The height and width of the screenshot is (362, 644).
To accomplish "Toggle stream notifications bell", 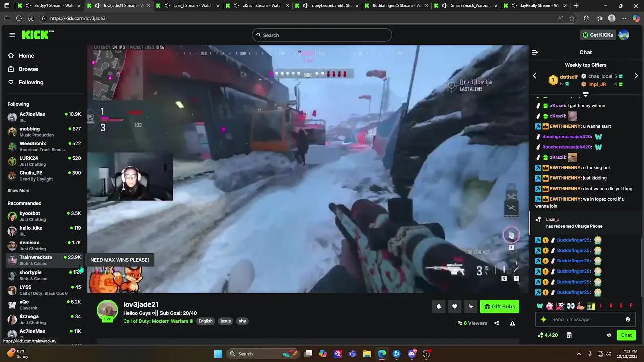I will point(439,306).
